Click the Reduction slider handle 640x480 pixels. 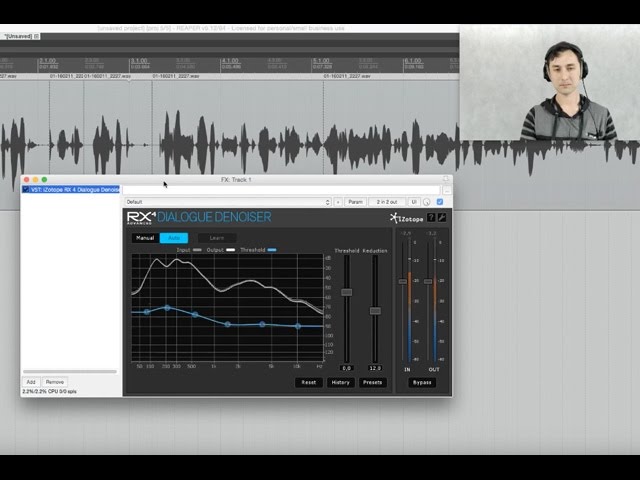375,311
